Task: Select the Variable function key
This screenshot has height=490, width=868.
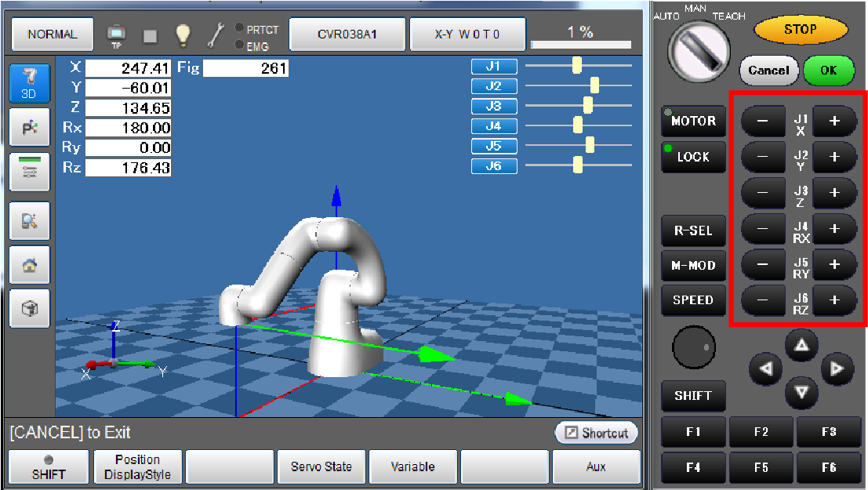Action: pos(412,467)
